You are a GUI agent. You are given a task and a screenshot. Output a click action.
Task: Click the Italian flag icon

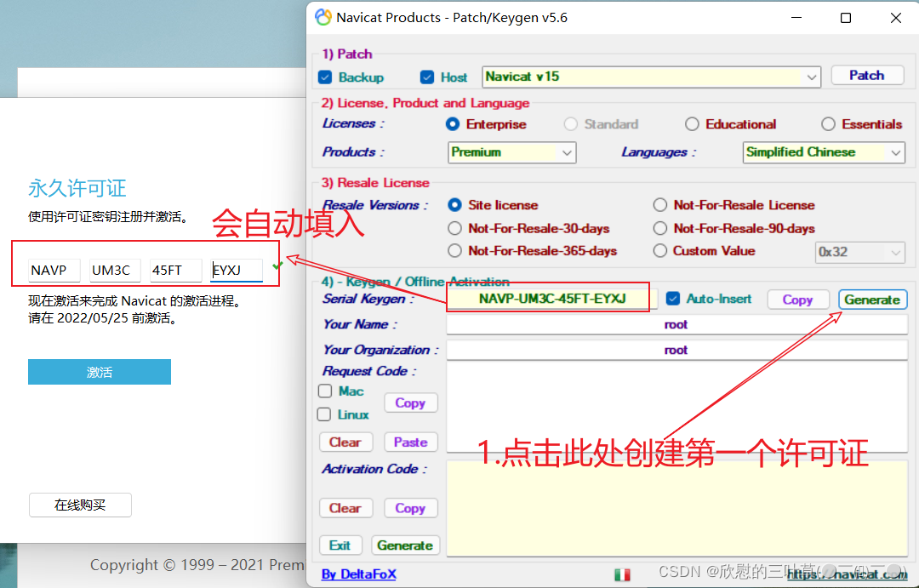point(622,574)
